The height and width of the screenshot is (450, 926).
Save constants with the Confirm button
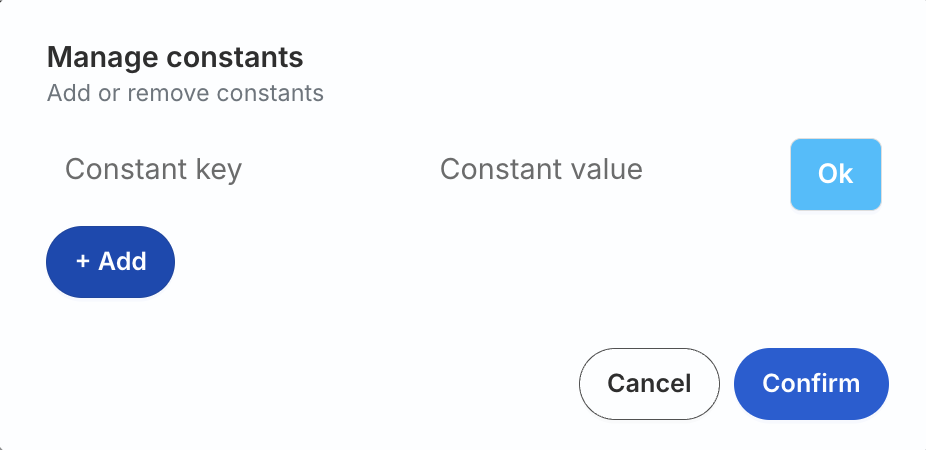click(x=811, y=384)
